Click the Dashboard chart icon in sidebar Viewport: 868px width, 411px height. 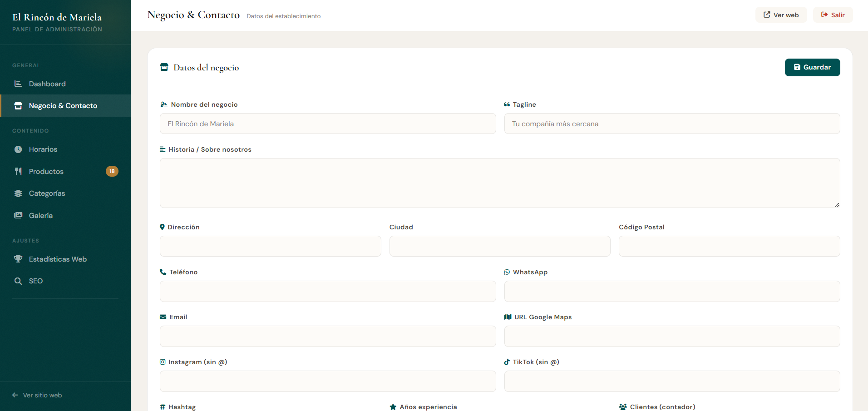pyautogui.click(x=18, y=84)
